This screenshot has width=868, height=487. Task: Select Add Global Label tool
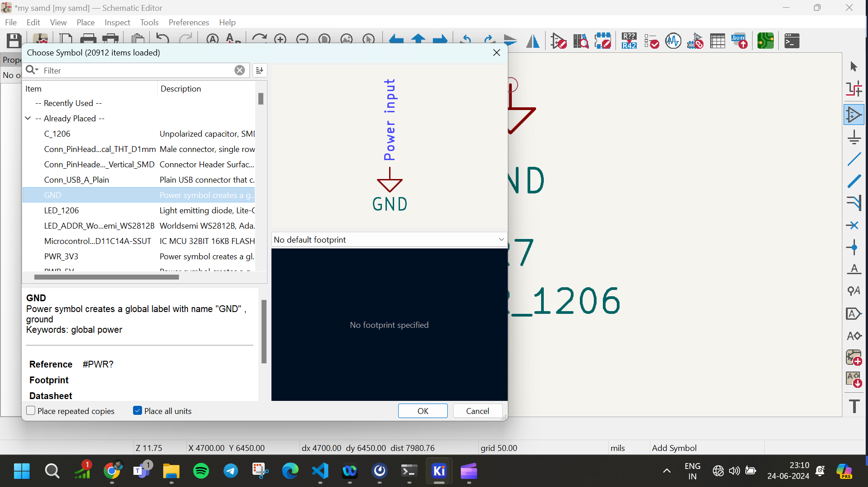(854, 313)
